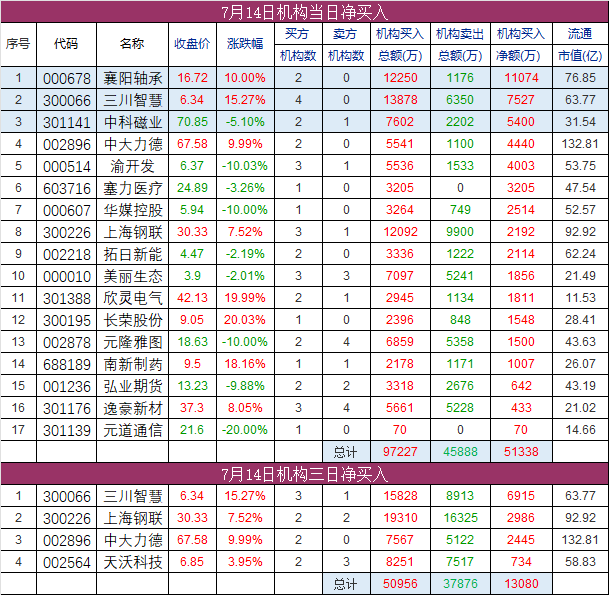609x595 pixels.
Task: Select stock name 天沃科技
Action: click(132, 562)
